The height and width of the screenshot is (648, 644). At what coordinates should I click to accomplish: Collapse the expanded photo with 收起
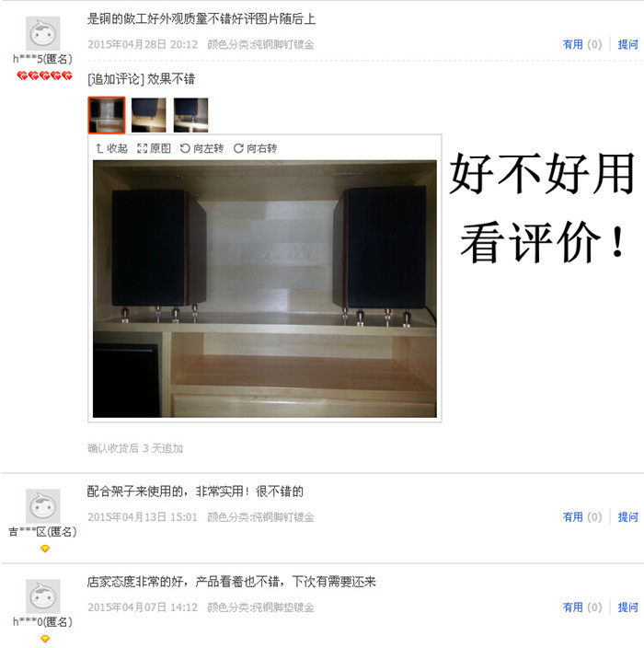(111, 148)
